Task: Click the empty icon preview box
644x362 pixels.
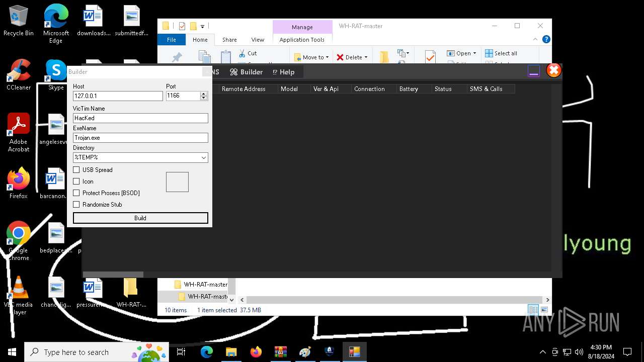Action: (x=177, y=182)
